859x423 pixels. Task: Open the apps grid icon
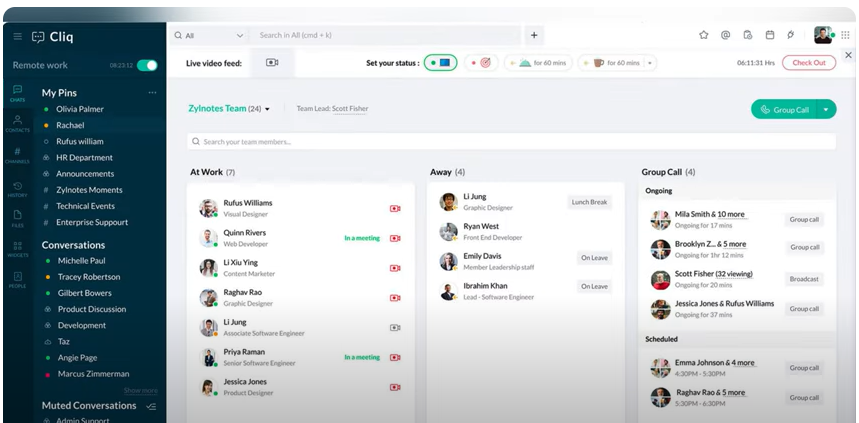(845, 35)
